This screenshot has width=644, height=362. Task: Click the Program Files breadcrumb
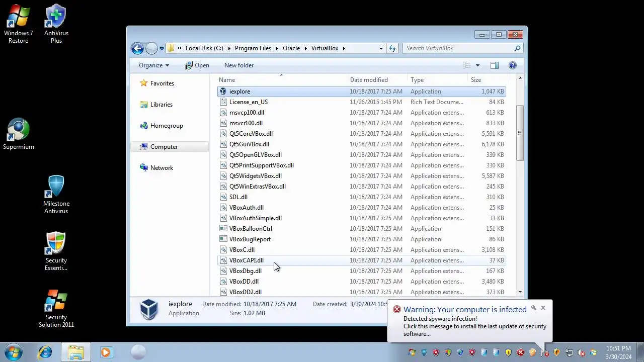click(x=253, y=48)
